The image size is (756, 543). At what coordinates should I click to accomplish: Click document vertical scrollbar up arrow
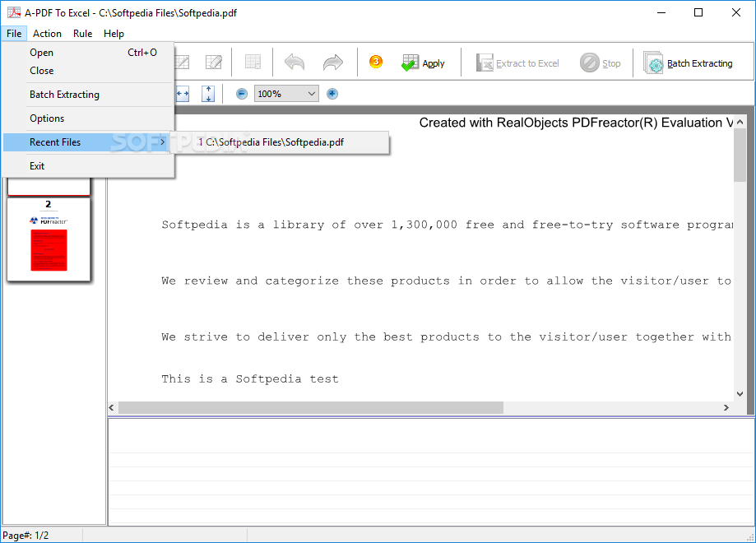click(x=740, y=122)
